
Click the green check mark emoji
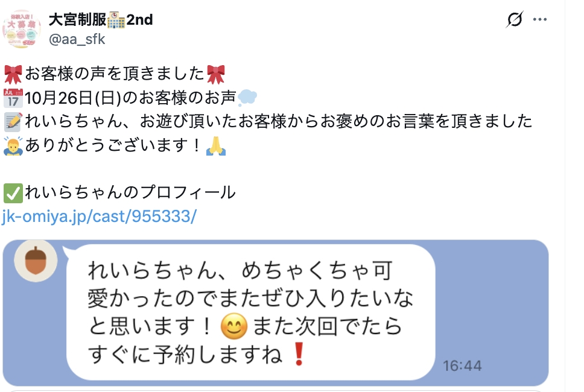click(x=13, y=193)
